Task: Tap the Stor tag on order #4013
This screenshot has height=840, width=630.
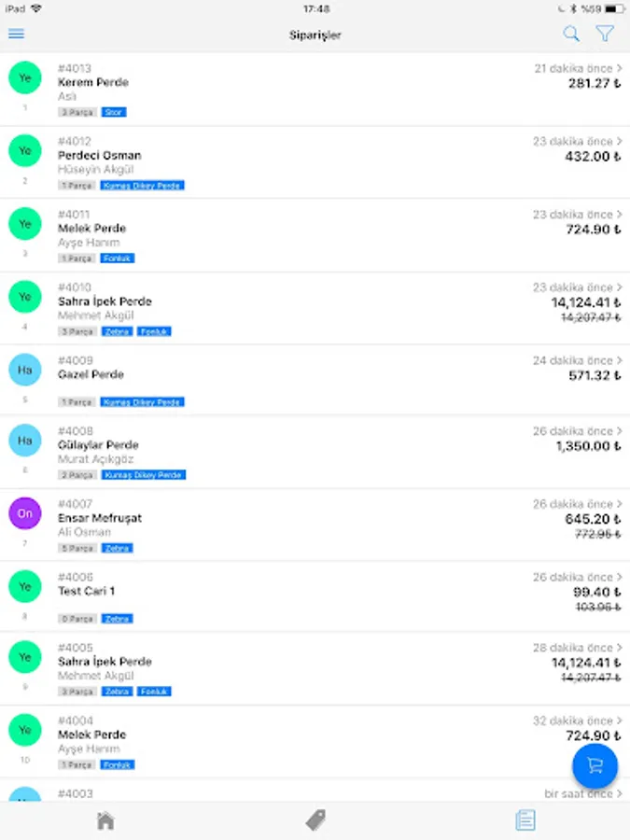Action: 114,112
